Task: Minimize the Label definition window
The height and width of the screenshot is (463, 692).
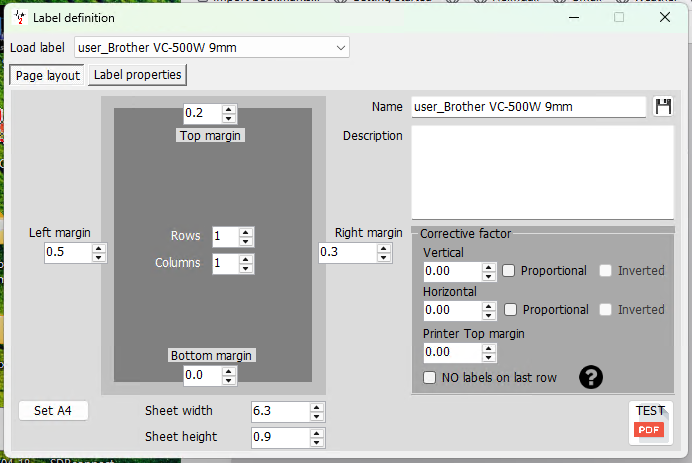Action: [x=574, y=18]
